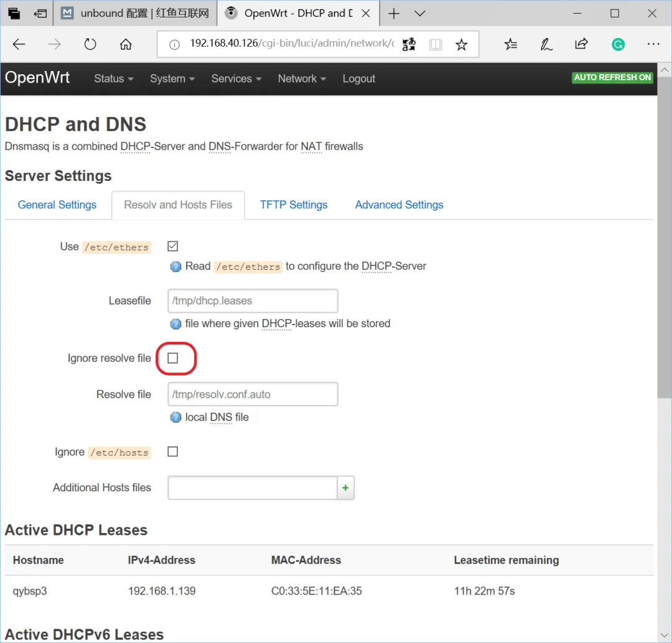Open reading view book icon
The width and height of the screenshot is (672, 643).
tap(435, 44)
